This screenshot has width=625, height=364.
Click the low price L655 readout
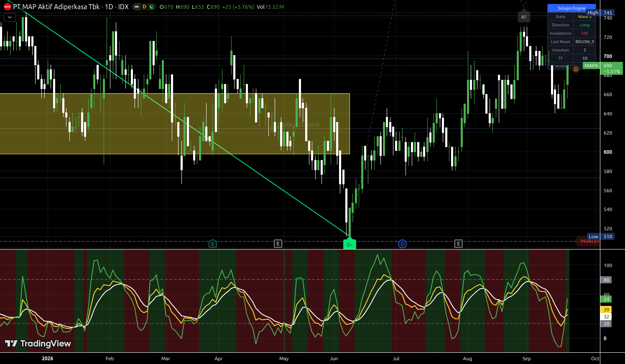(x=198, y=7)
